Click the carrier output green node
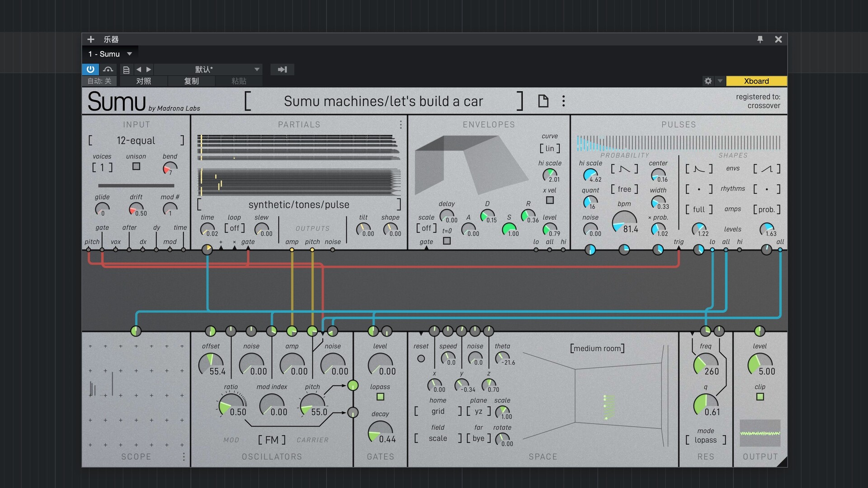 (353, 385)
